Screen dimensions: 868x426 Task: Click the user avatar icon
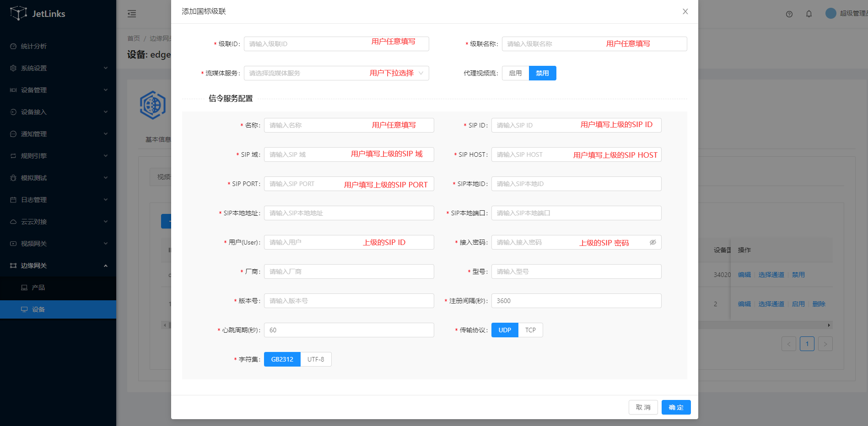pyautogui.click(x=830, y=13)
